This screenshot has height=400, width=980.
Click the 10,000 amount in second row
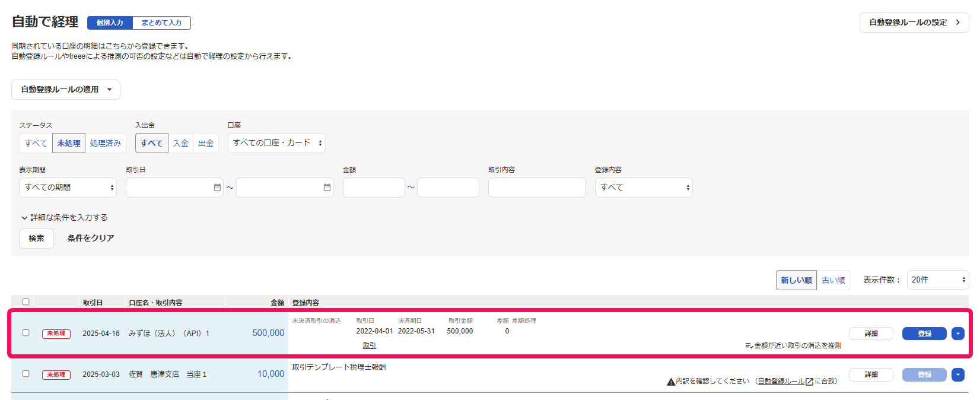tap(271, 374)
